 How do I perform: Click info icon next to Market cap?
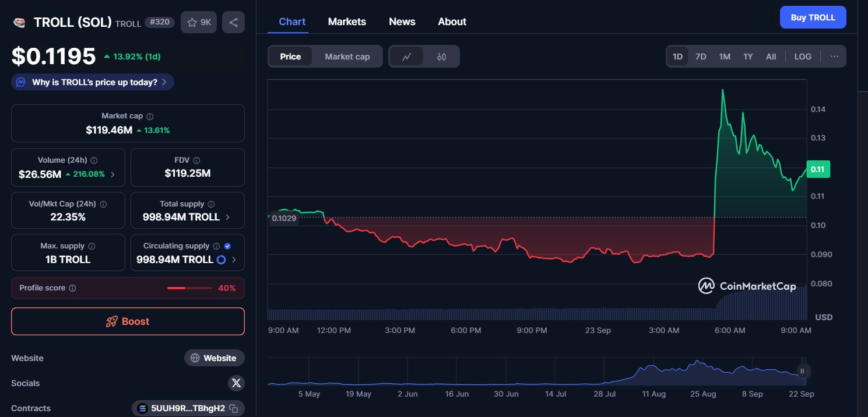(150, 117)
